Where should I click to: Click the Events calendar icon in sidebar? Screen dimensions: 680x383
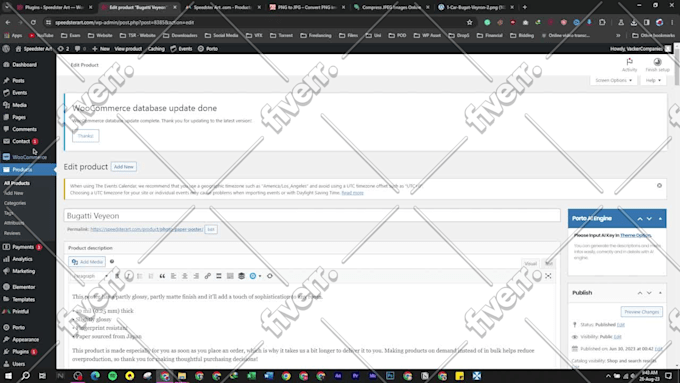coord(6,93)
